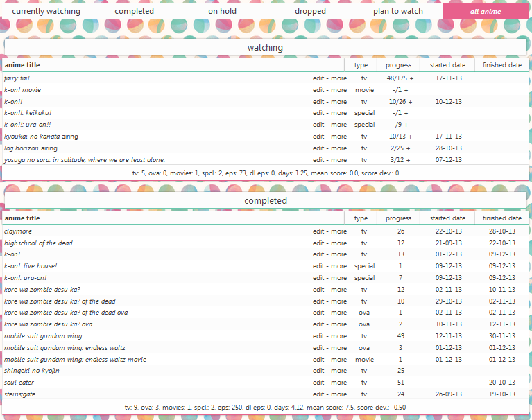
Task: Click edit for shingeki no kyojin
Action: click(318, 371)
